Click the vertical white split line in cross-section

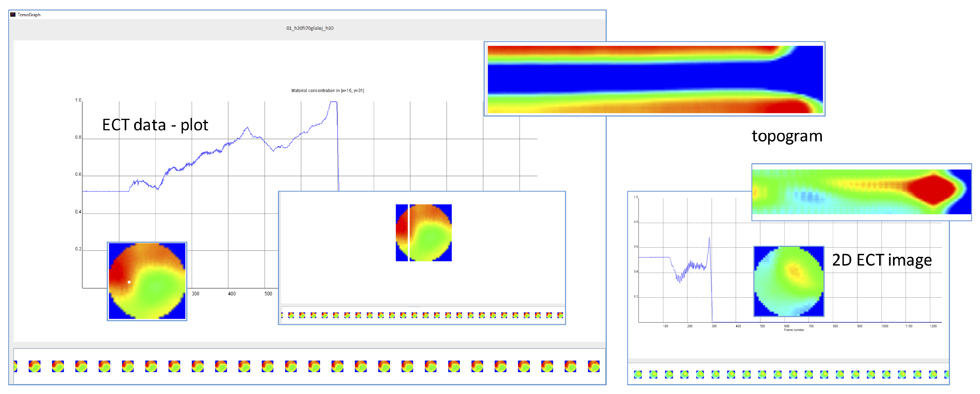tap(409, 233)
